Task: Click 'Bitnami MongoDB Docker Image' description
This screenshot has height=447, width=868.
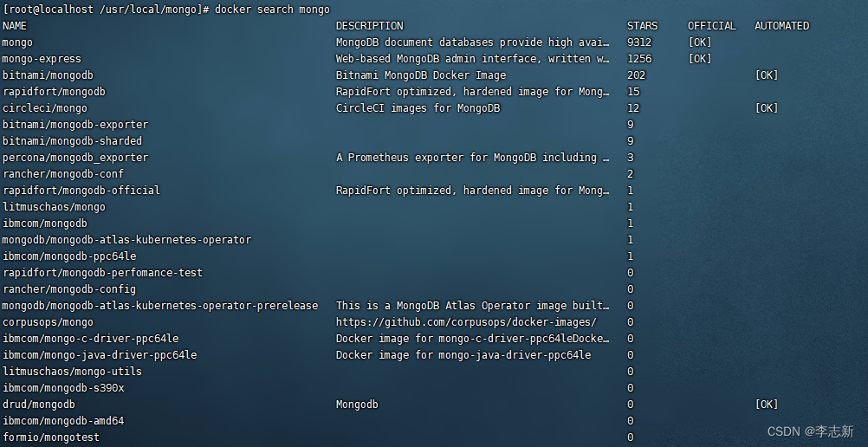Action: (421, 75)
